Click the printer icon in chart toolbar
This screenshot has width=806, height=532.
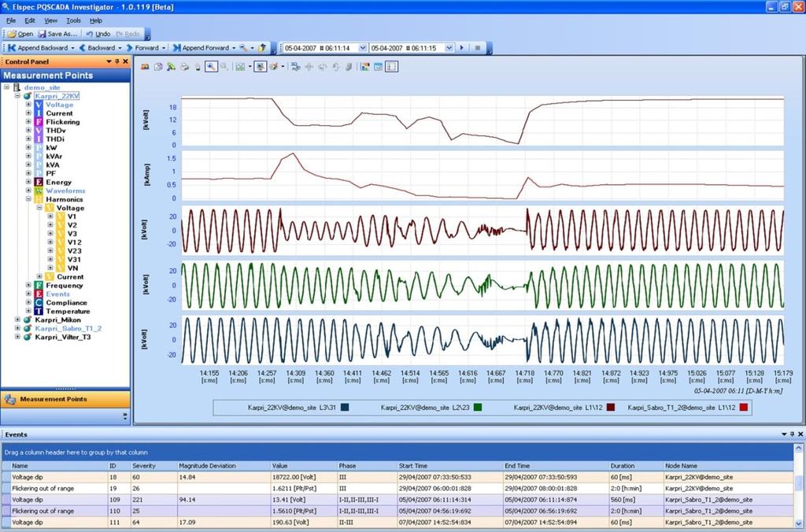pos(184,67)
